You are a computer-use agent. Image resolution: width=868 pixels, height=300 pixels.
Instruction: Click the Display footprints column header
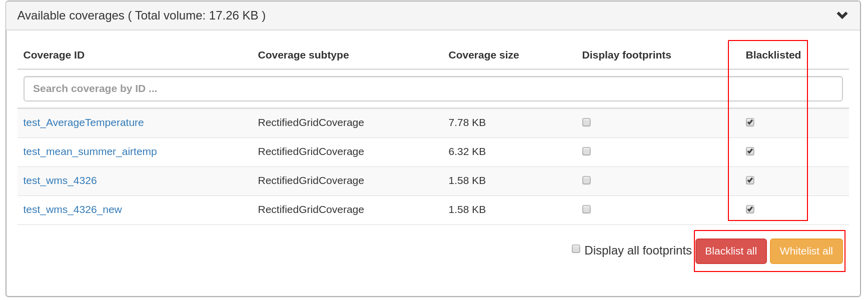click(626, 55)
